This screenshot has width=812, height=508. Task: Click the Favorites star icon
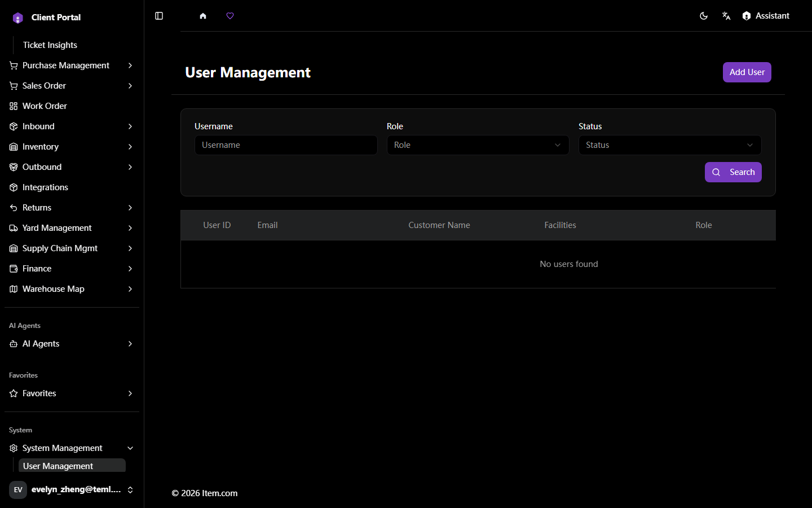14,393
